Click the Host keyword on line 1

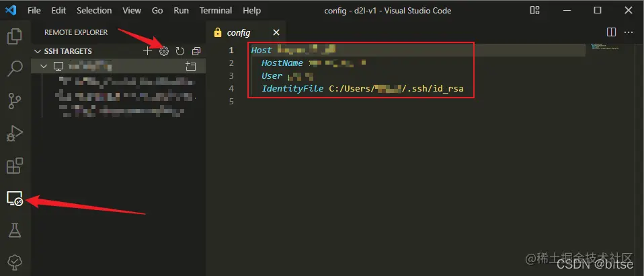(x=261, y=50)
